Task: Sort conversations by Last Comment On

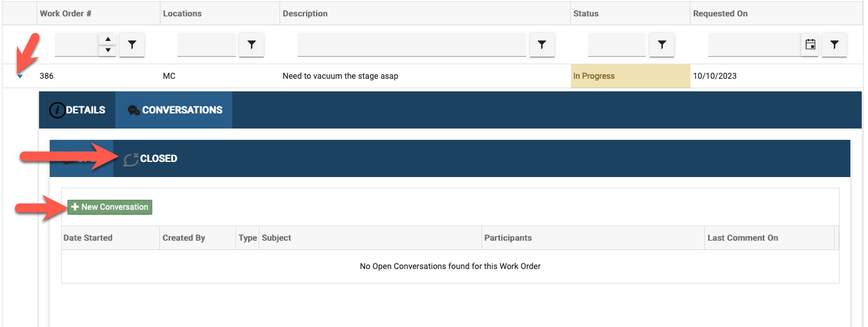Action: pos(743,238)
